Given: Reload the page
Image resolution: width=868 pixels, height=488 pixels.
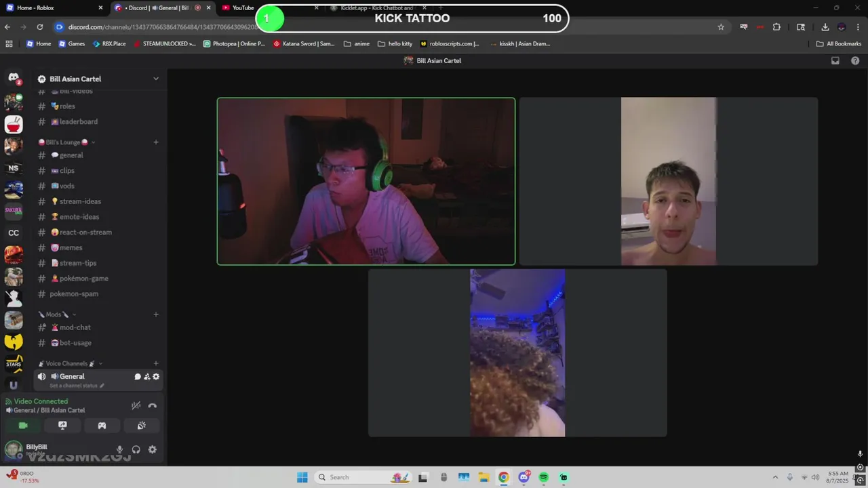Looking at the screenshot, I should tap(40, 27).
